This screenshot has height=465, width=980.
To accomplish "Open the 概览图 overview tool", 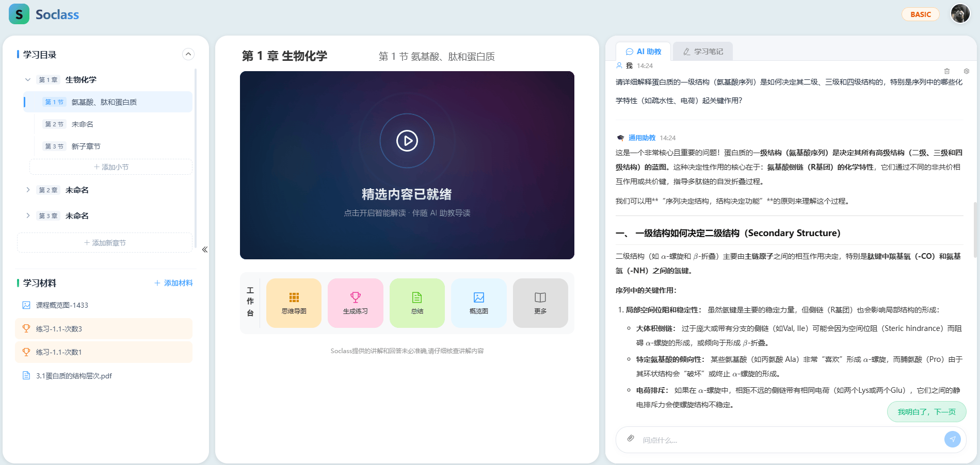I will tap(478, 303).
